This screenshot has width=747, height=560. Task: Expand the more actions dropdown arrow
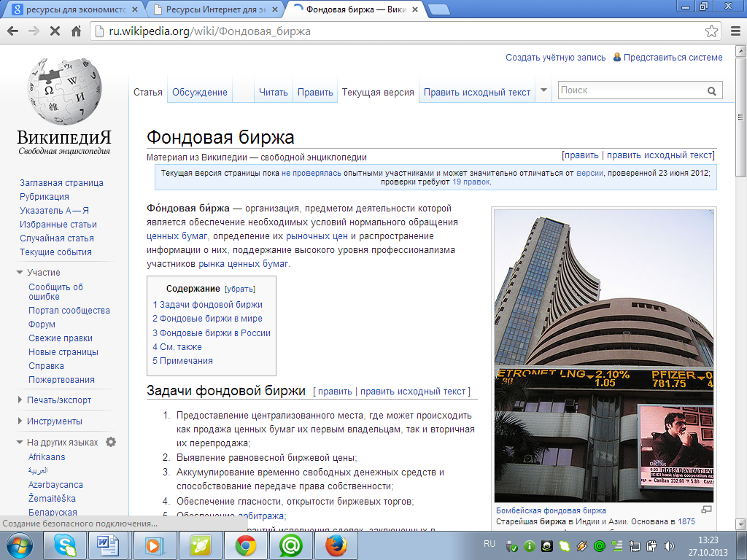[543, 90]
